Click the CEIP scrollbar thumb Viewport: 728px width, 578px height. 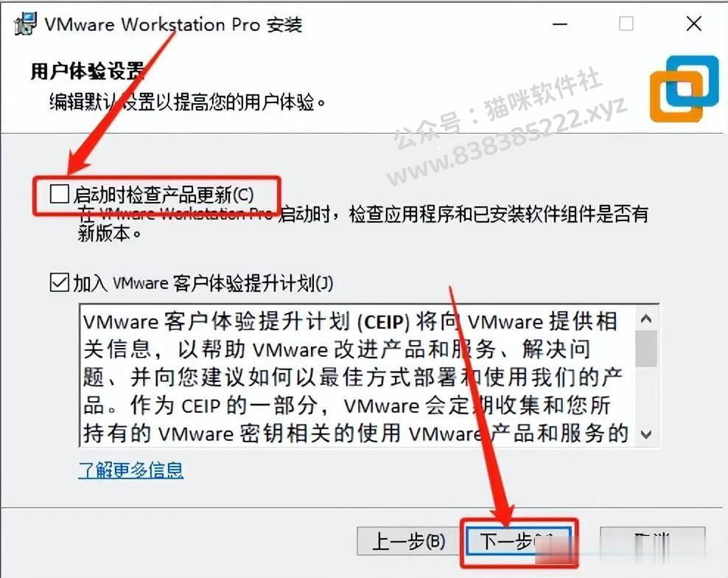click(645, 349)
